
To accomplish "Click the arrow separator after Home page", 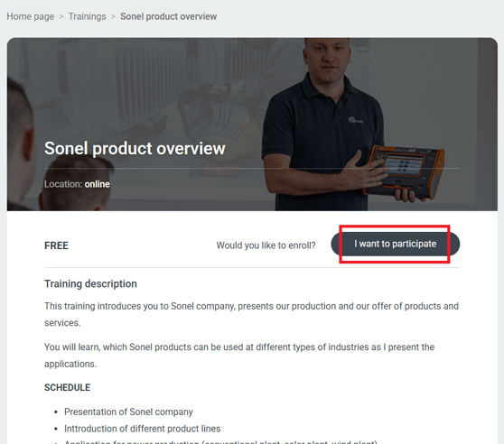I will coord(61,16).
